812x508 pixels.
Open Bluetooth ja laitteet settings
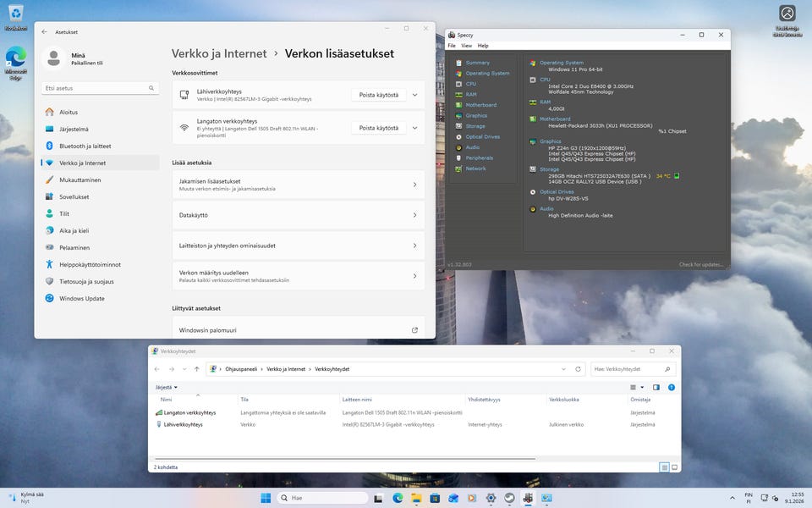click(x=85, y=146)
